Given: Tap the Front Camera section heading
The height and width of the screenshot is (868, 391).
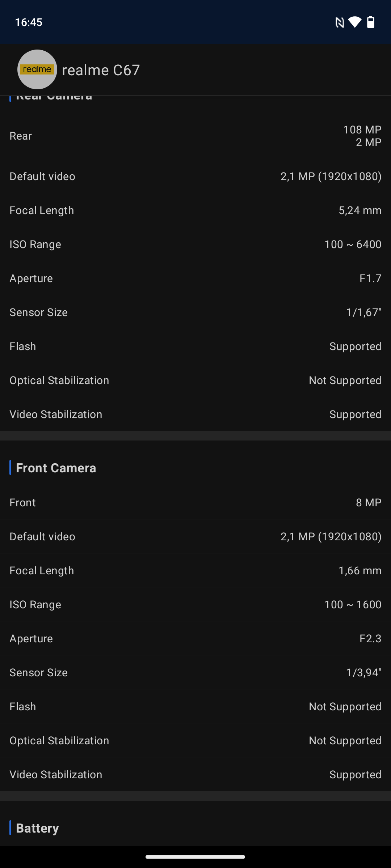Looking at the screenshot, I should pyautogui.click(x=56, y=468).
